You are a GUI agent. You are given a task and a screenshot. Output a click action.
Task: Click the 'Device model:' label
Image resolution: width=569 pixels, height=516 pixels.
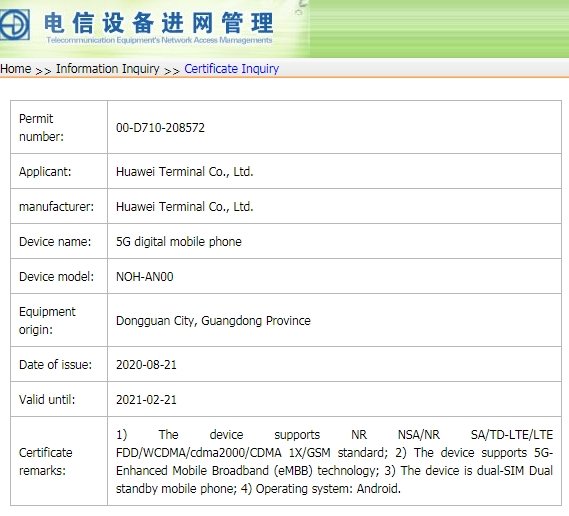point(56,277)
